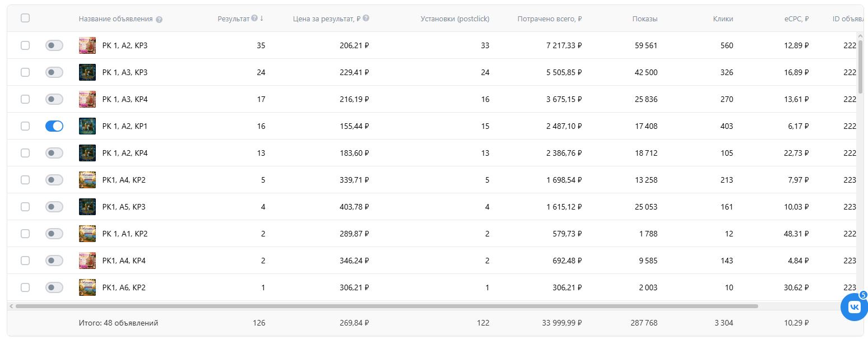Open thumbnail of ad PK 1, A2, KP3
Viewport: 868px width, 339px height.
[87, 45]
